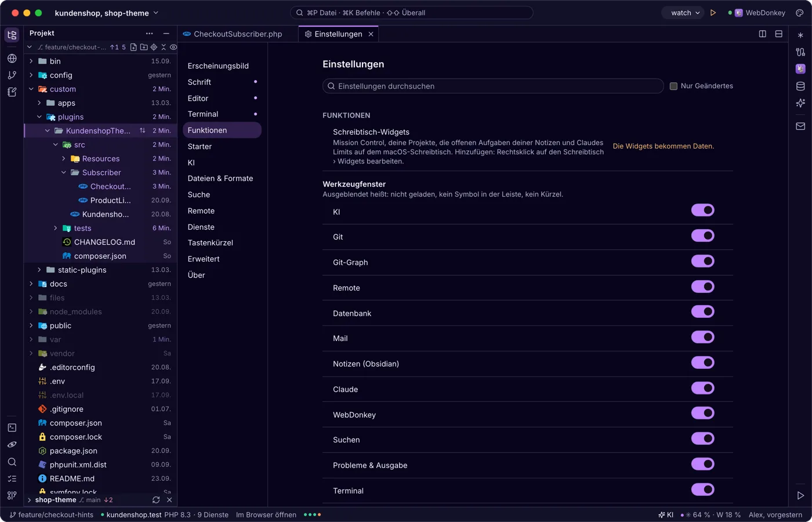Refresh the shop-theme repository
This screenshot has height=522, width=812.
click(156, 500)
